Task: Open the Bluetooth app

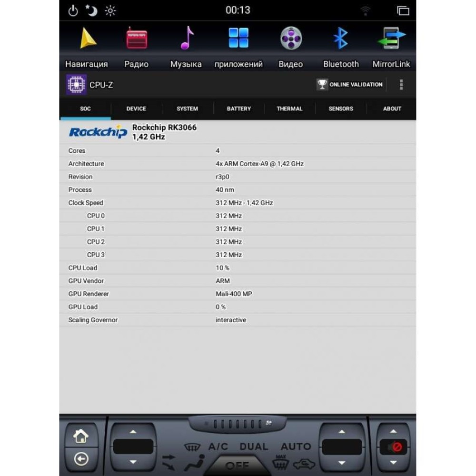Action: [341, 47]
